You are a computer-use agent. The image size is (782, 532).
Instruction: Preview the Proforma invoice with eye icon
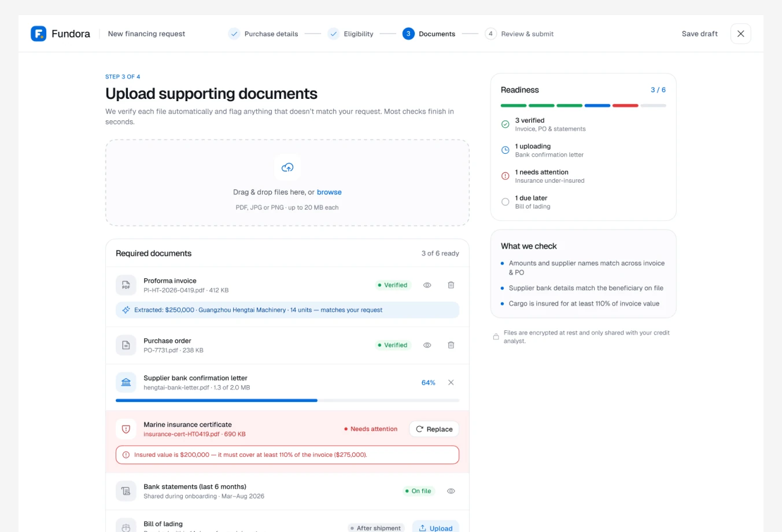pyautogui.click(x=427, y=285)
